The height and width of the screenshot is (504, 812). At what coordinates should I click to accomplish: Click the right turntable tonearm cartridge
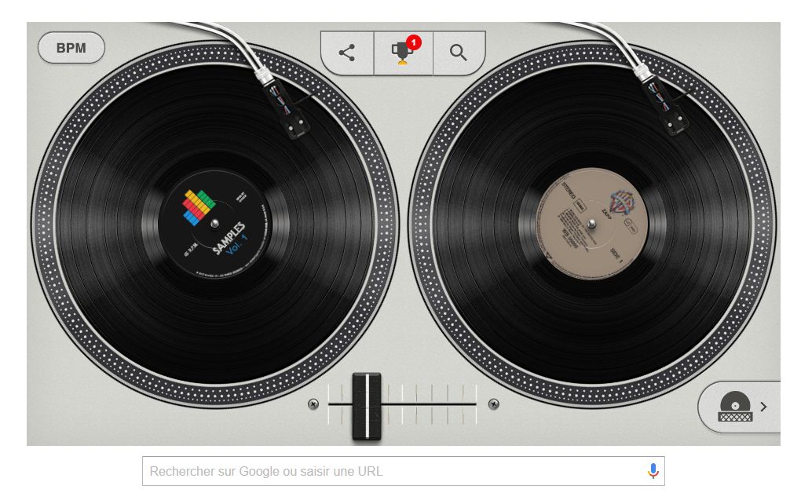[x=666, y=105]
